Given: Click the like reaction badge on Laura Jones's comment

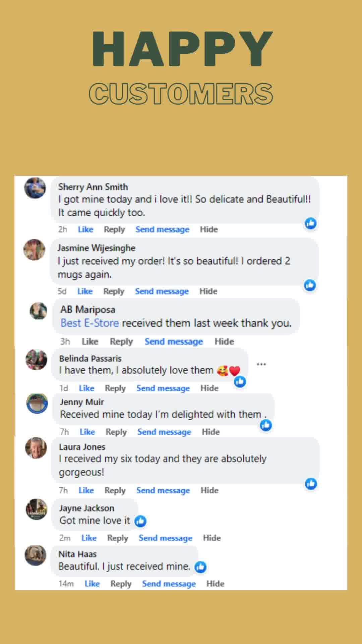Looking at the screenshot, I should click(311, 484).
